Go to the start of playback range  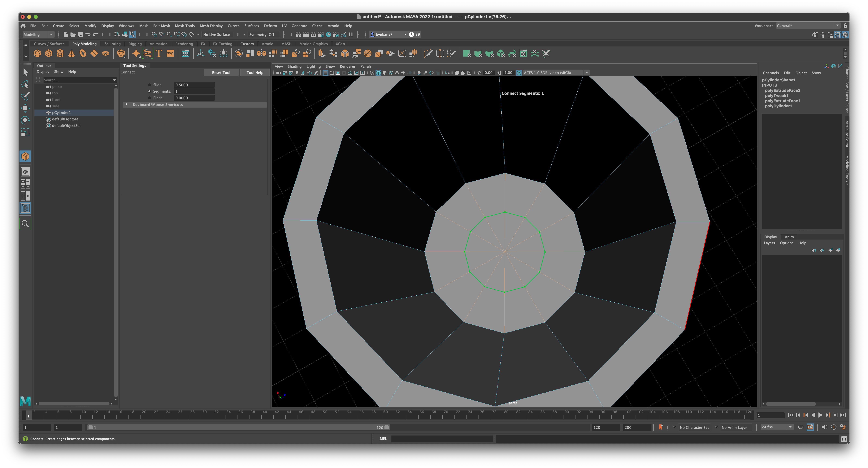coord(791,415)
